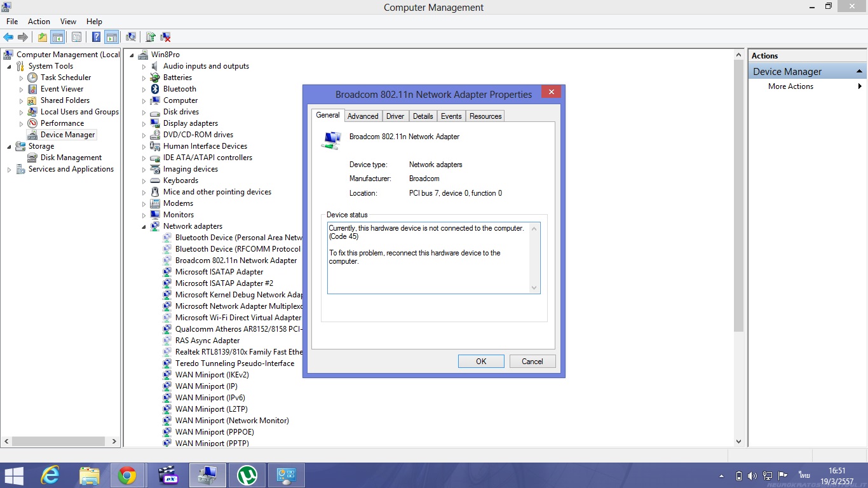868x488 pixels.
Task: Expand the DVD/CD-ROM drives category
Action: coord(144,135)
